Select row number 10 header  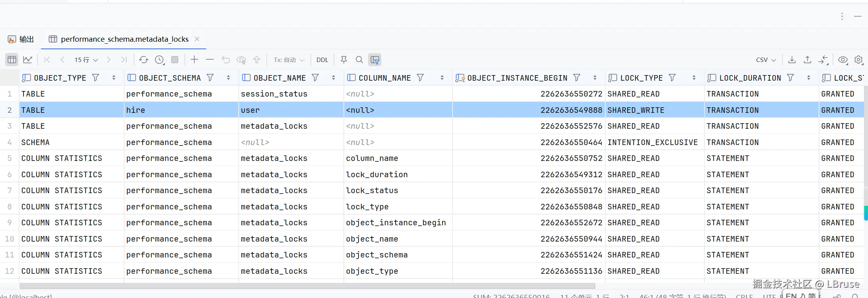[10, 239]
